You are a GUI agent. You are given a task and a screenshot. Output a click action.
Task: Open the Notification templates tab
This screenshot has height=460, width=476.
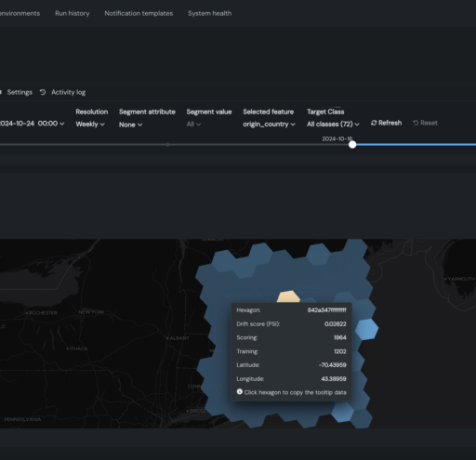pos(139,13)
